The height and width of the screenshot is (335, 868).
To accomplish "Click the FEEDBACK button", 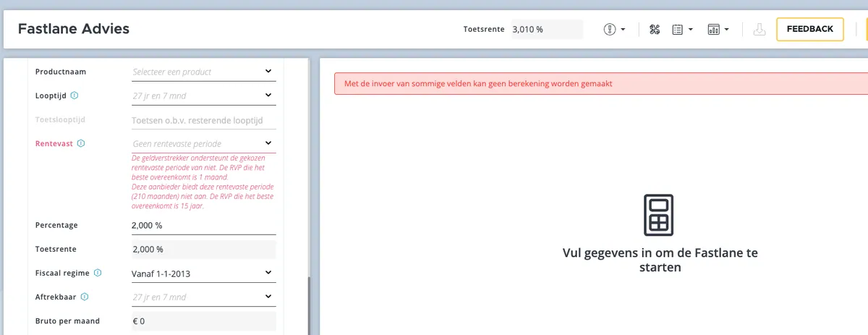I will [809, 29].
